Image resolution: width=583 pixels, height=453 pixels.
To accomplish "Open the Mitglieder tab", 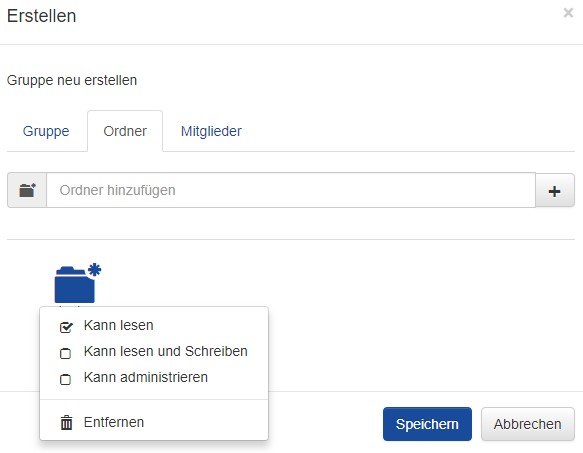I will [x=211, y=131].
